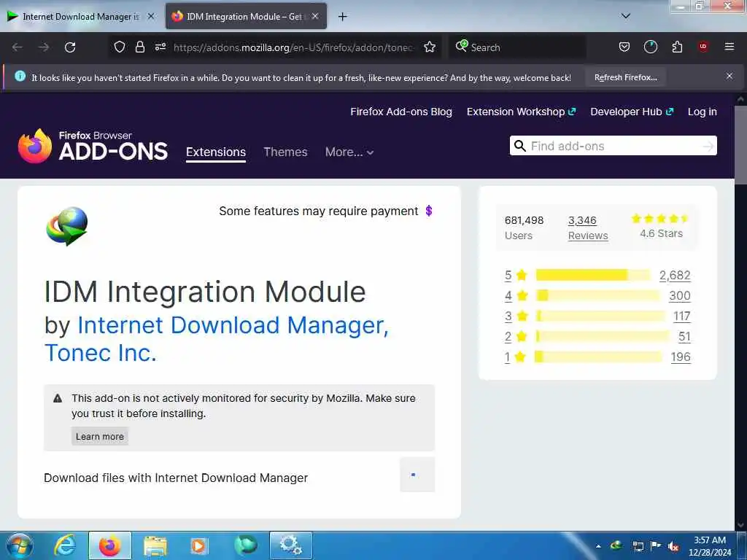The height and width of the screenshot is (560, 747).
Task: Filter reviews by 5 star rating bar
Action: coord(592,275)
